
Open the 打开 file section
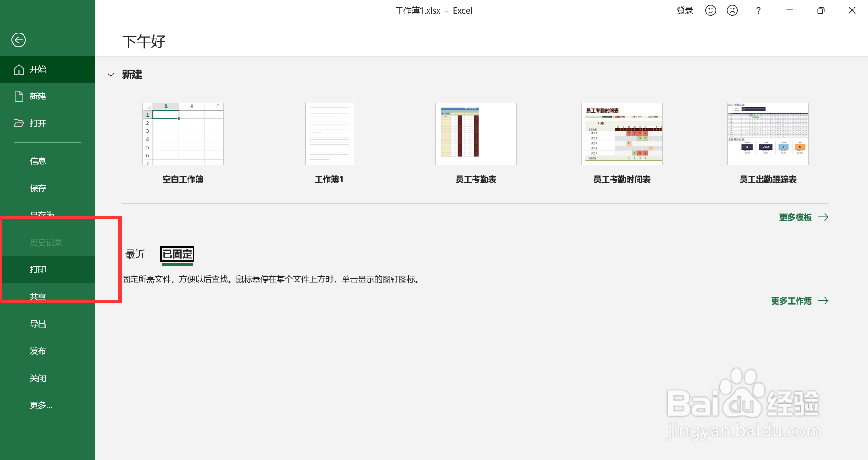(x=38, y=123)
